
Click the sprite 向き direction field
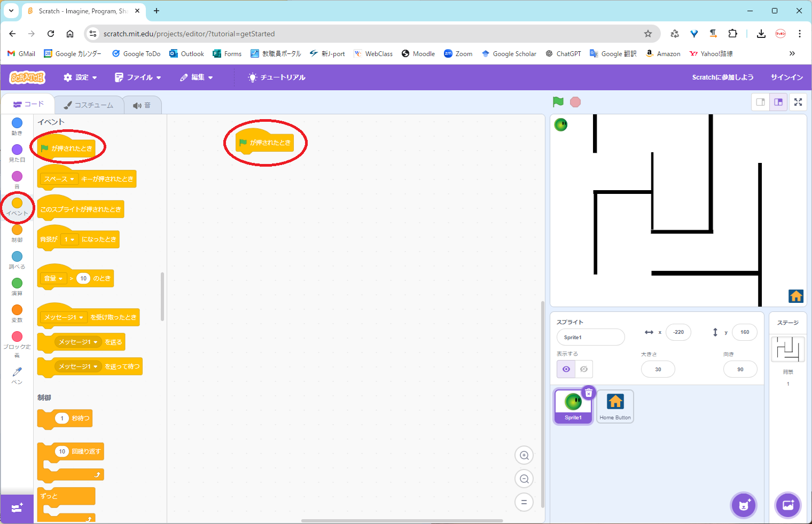(x=740, y=369)
